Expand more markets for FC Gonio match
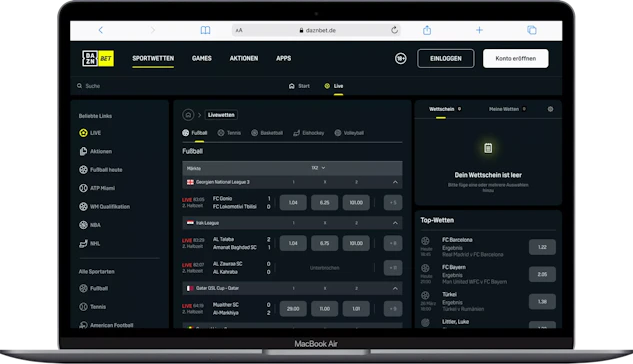 click(393, 203)
